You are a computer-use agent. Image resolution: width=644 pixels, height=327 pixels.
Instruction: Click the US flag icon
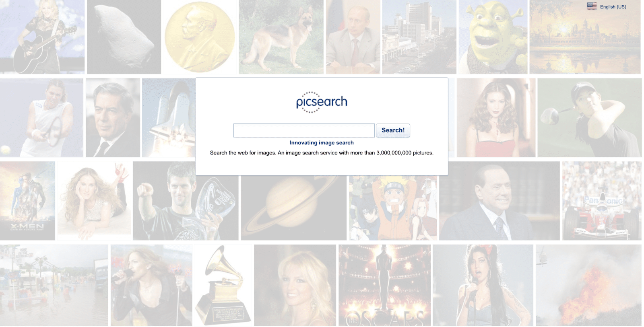pos(592,6)
